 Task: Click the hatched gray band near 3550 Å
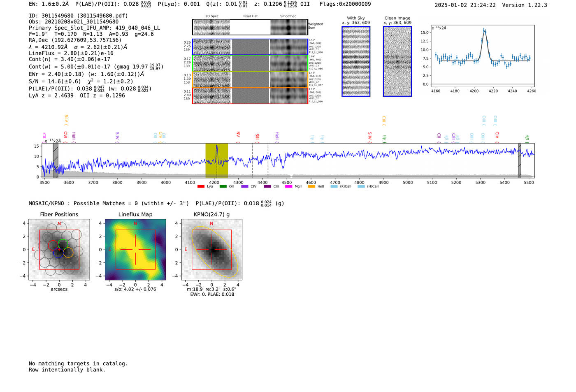tap(56, 160)
